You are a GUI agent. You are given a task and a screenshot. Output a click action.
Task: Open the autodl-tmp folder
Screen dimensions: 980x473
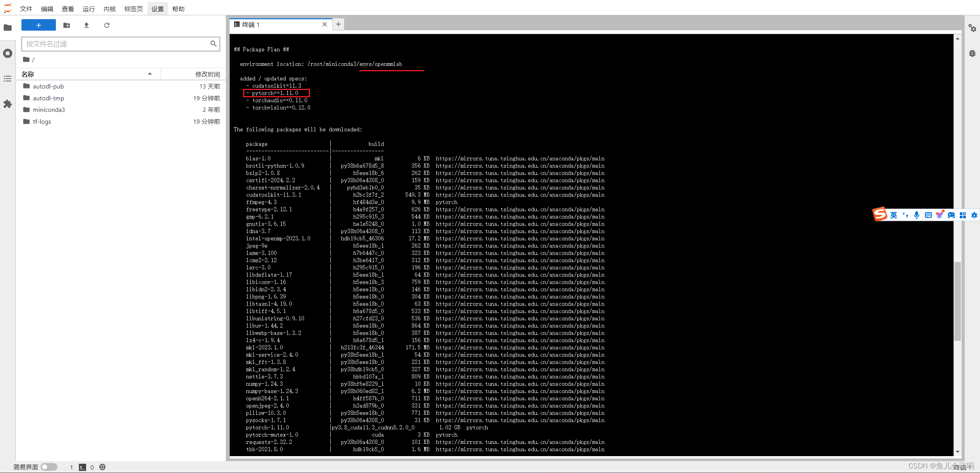(49, 98)
